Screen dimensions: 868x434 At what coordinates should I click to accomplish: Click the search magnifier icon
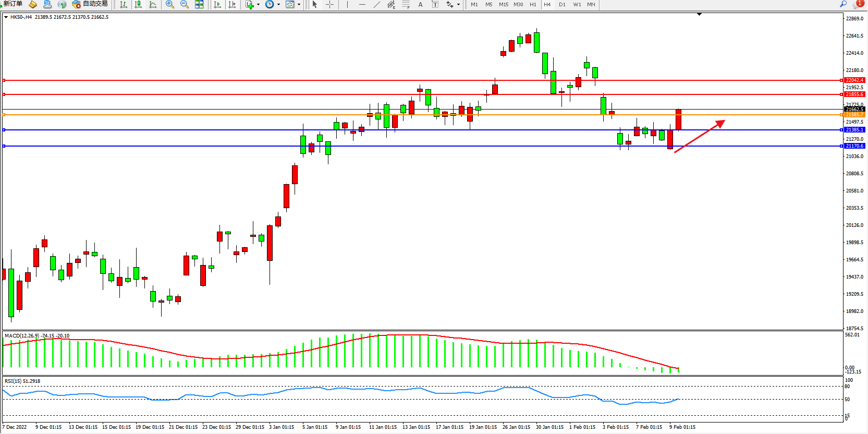843,4
